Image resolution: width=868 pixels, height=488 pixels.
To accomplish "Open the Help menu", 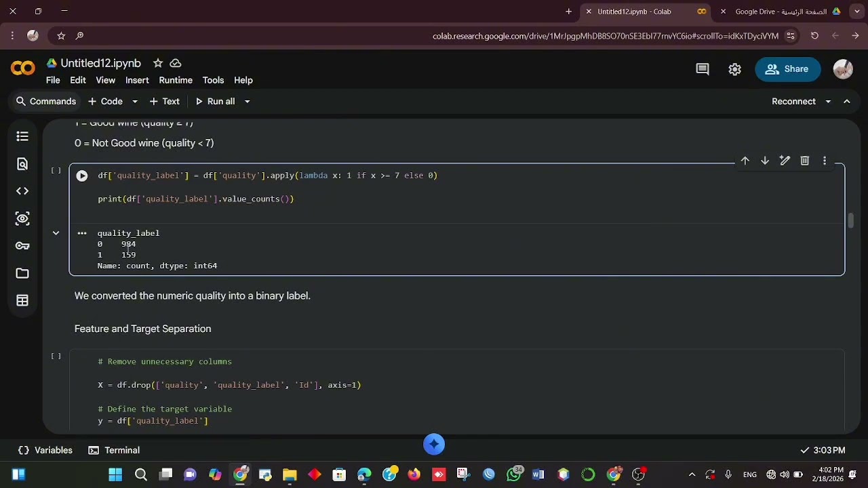I will (243, 80).
